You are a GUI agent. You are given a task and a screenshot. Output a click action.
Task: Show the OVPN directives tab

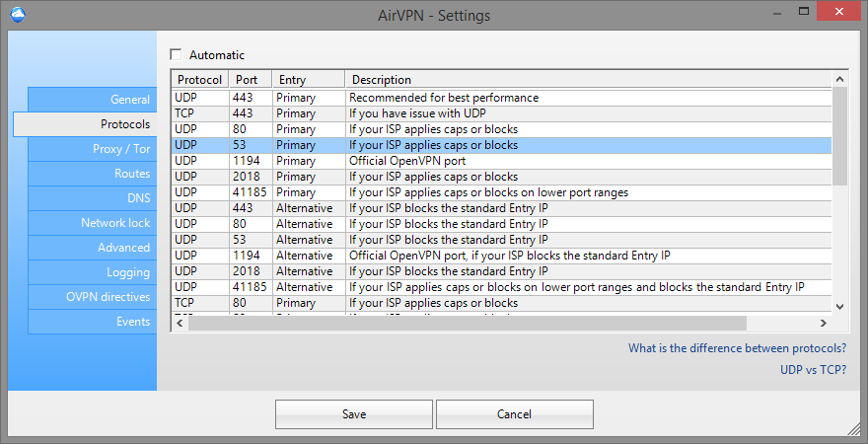[93, 297]
